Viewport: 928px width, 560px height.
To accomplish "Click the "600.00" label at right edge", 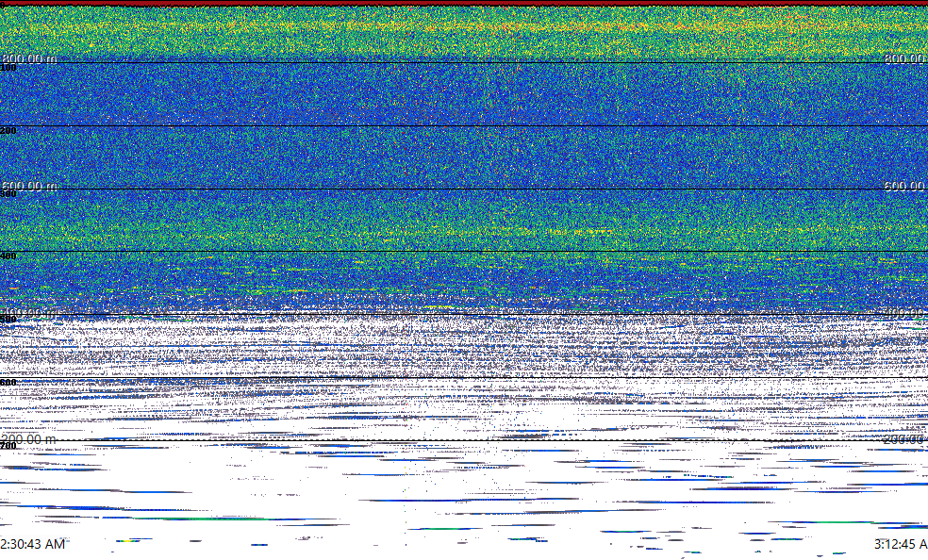I will point(905,186).
